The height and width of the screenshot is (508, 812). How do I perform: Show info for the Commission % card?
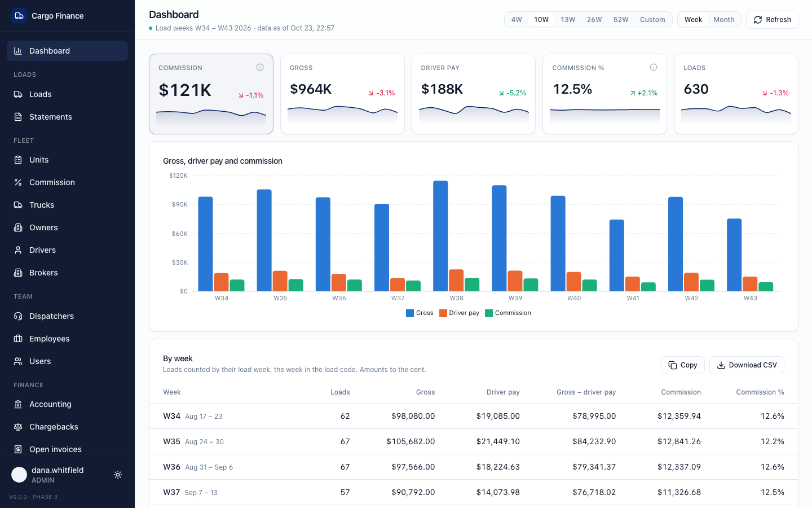(654, 67)
